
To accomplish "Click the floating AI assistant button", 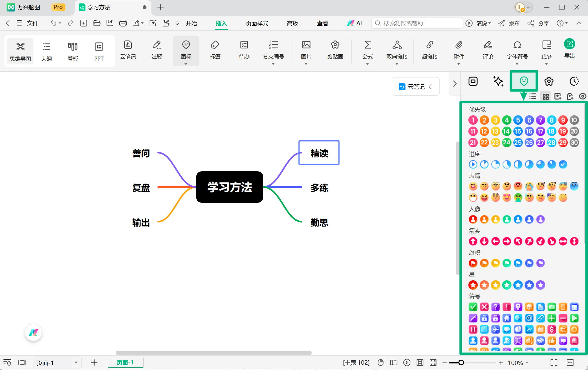I will coord(33,332).
